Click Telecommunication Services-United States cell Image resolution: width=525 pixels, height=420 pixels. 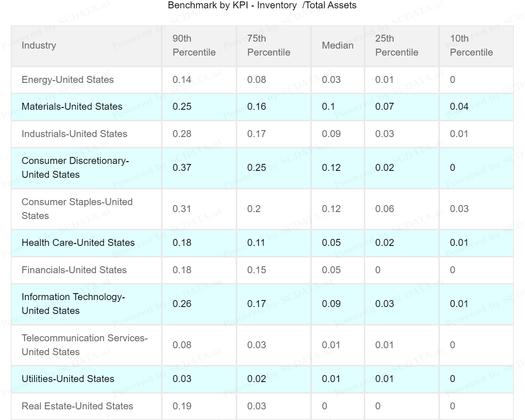point(84,345)
